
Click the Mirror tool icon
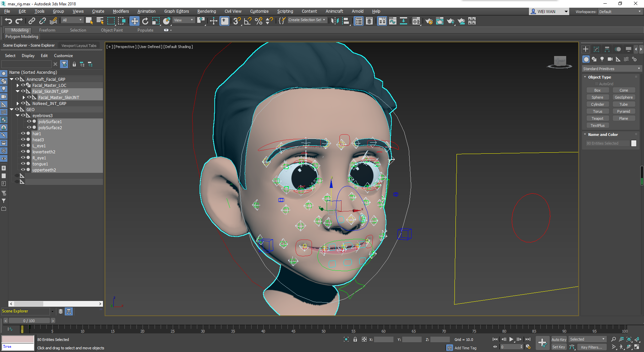point(335,21)
